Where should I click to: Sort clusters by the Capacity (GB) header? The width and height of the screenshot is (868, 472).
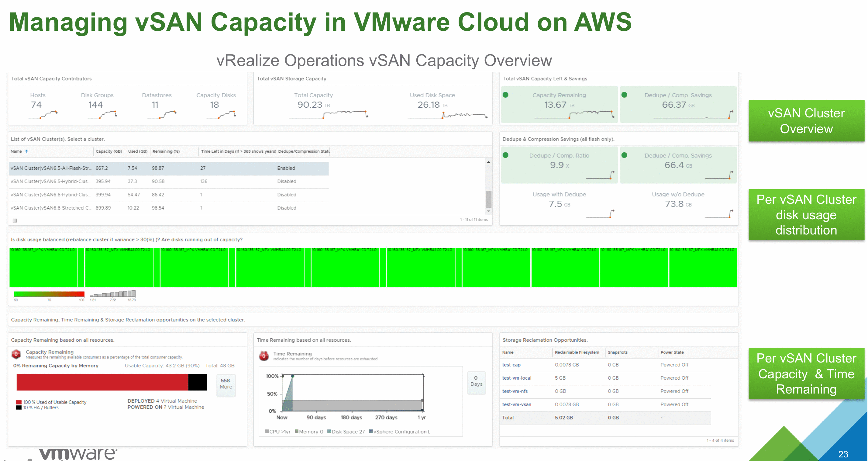108,151
